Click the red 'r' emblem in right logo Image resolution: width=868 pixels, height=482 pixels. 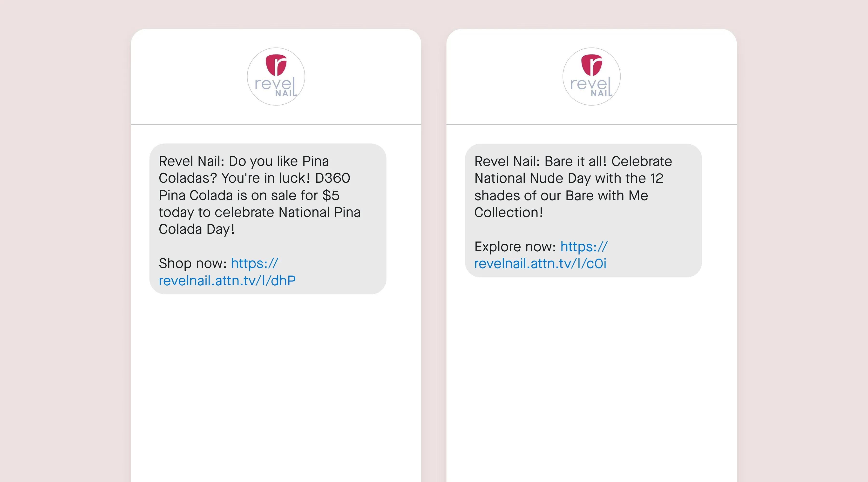point(591,65)
